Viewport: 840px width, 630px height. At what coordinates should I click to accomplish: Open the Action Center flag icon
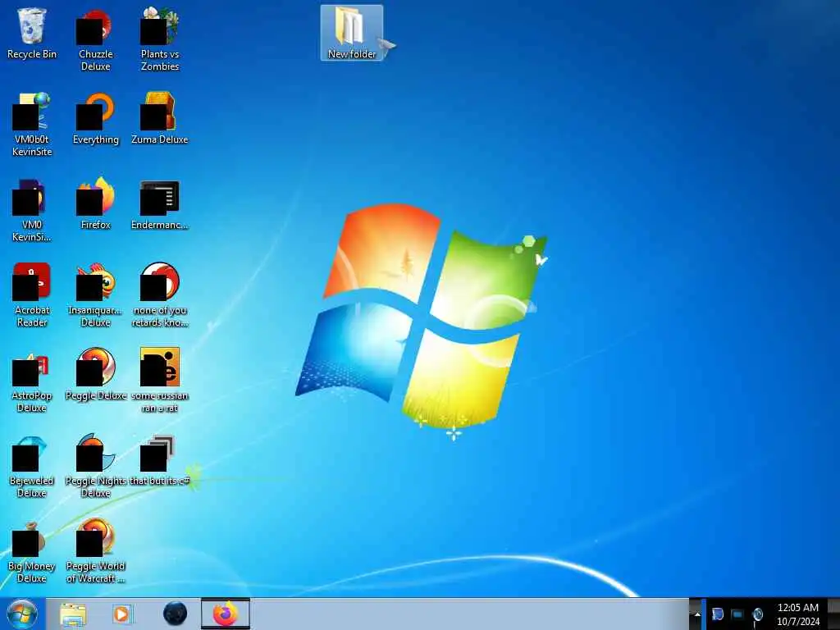718,614
